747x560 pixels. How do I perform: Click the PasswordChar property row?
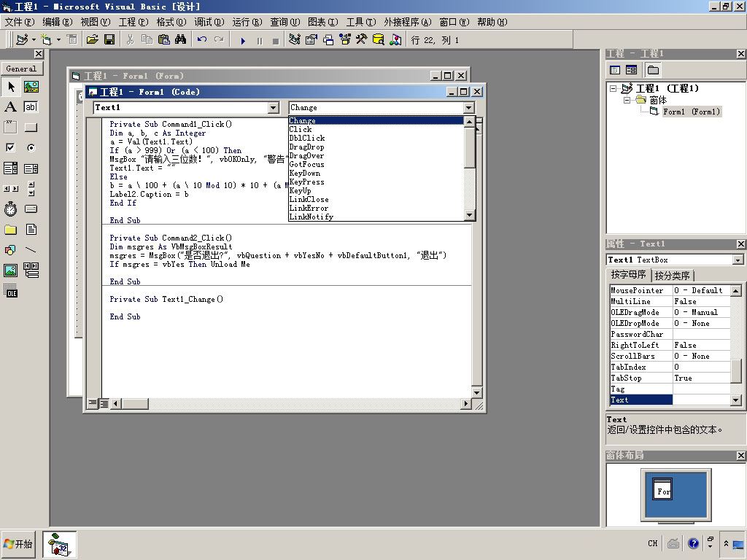coord(670,334)
